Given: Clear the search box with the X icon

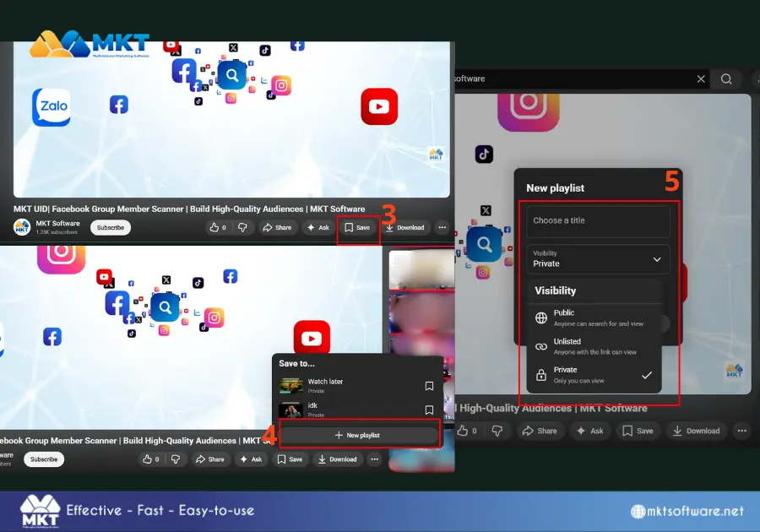Looking at the screenshot, I should click(701, 79).
